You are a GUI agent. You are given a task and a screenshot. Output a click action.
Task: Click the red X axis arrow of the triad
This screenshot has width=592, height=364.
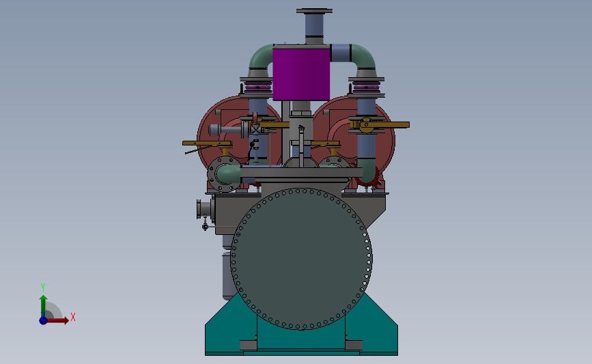(57, 320)
